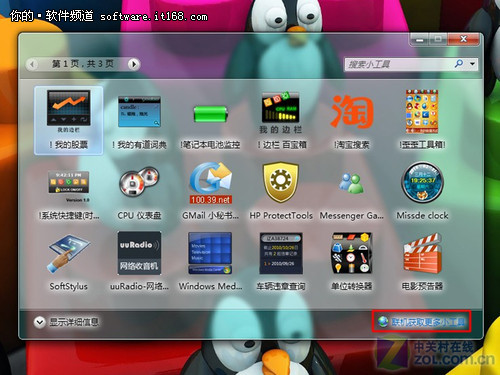Select the 单位转换器 unit converter gadget
Viewport: 500px width, 375px height.
(352, 262)
